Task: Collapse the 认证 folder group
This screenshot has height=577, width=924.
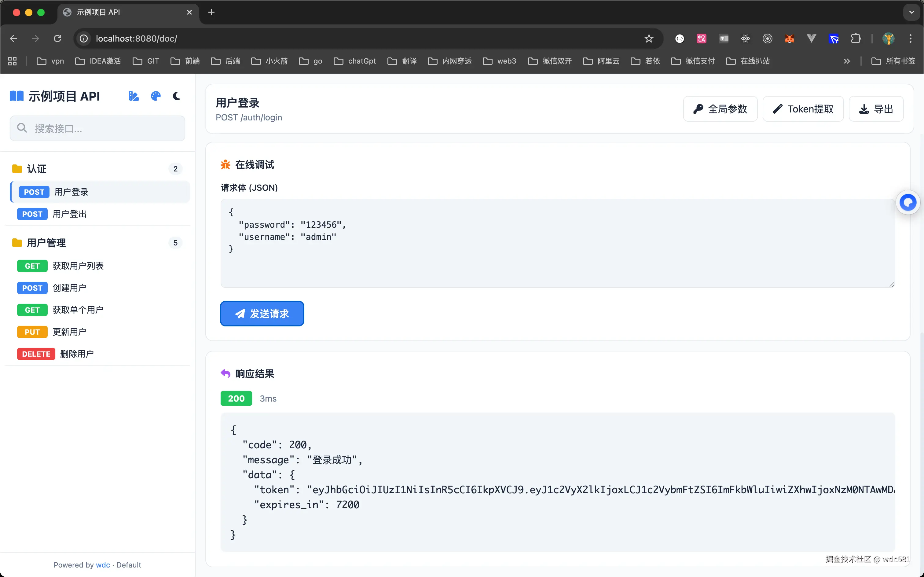Action: pos(37,169)
